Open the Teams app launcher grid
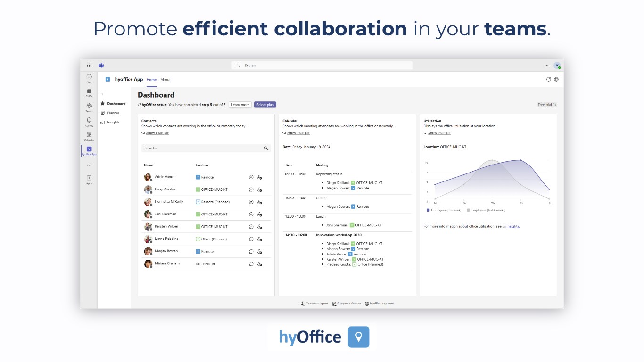Viewport: 644px width, 362px height. (89, 65)
